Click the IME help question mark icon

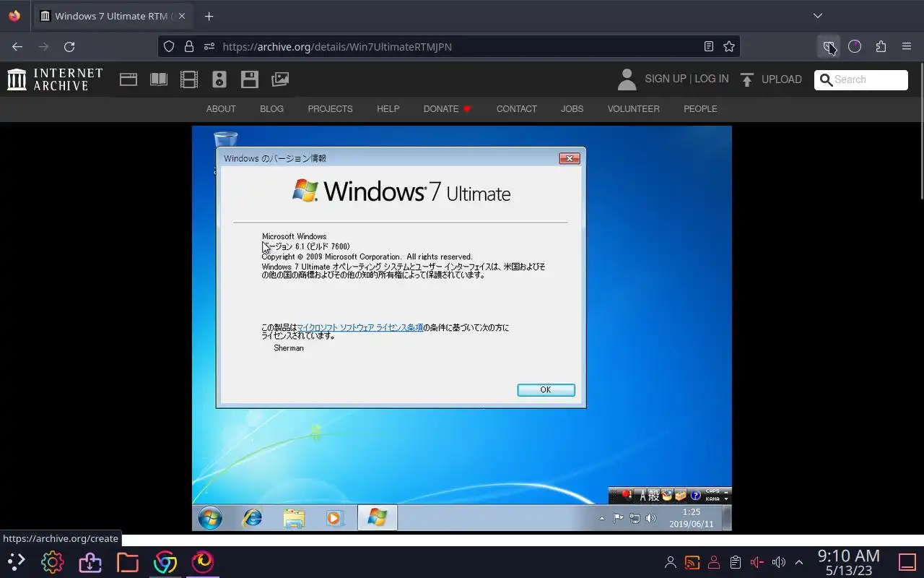pos(695,496)
